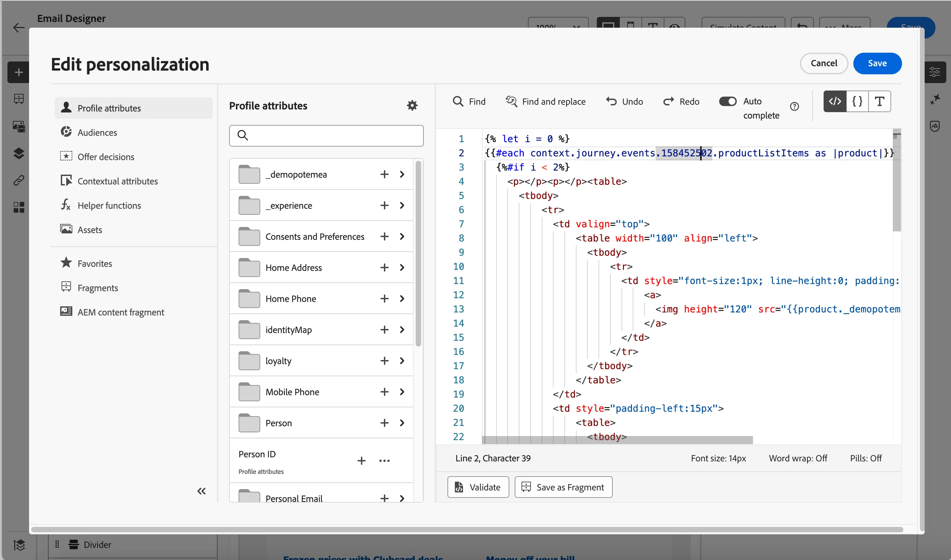Viewport: 951px width, 560px height.
Task: Collapse the left panel with double-chevron icon
Action: click(x=202, y=491)
